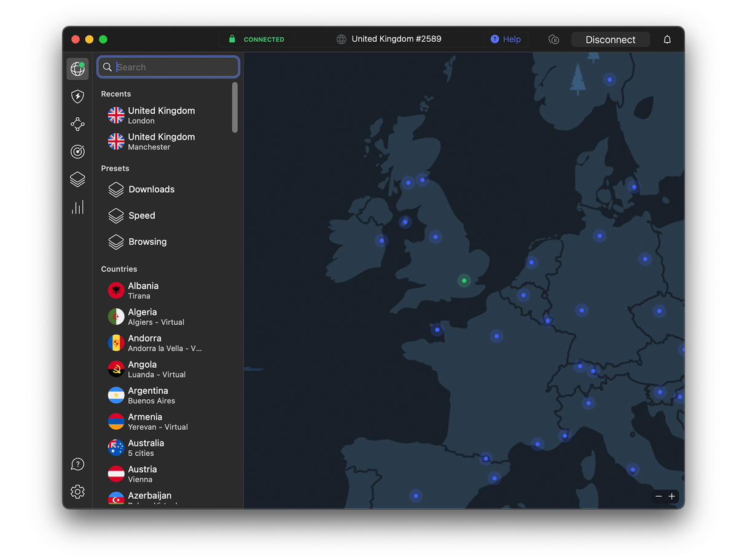Zoom in on the map with plus button
The height and width of the screenshot is (560, 747).
pos(672,496)
